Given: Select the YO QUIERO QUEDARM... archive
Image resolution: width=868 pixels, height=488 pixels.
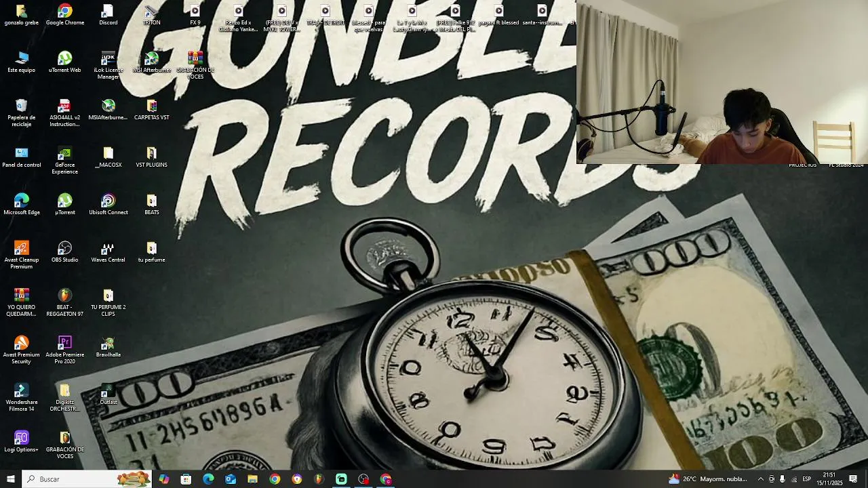Looking at the screenshot, I should tap(21, 303).
